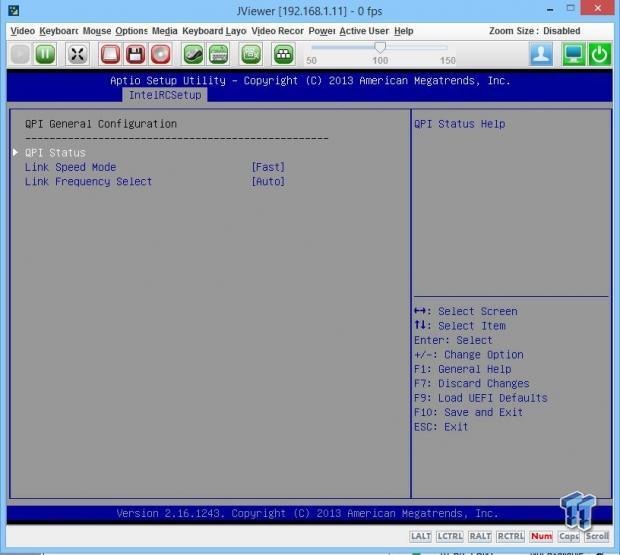Expand the QPI Status submenu

pyautogui.click(x=55, y=153)
